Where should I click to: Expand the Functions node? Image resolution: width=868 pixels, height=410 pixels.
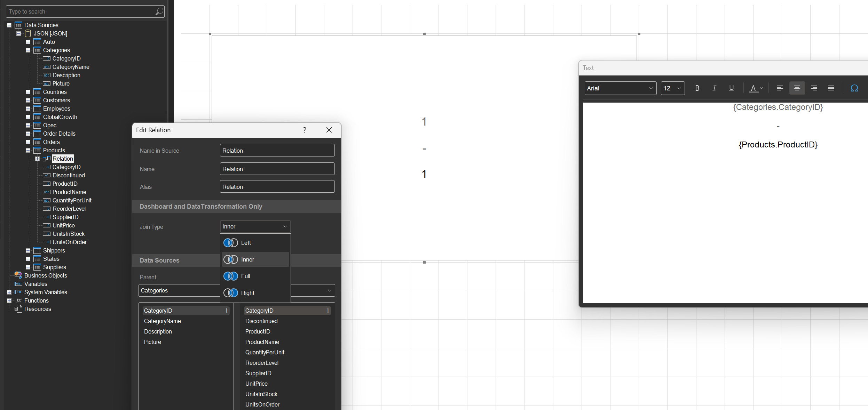click(x=9, y=300)
